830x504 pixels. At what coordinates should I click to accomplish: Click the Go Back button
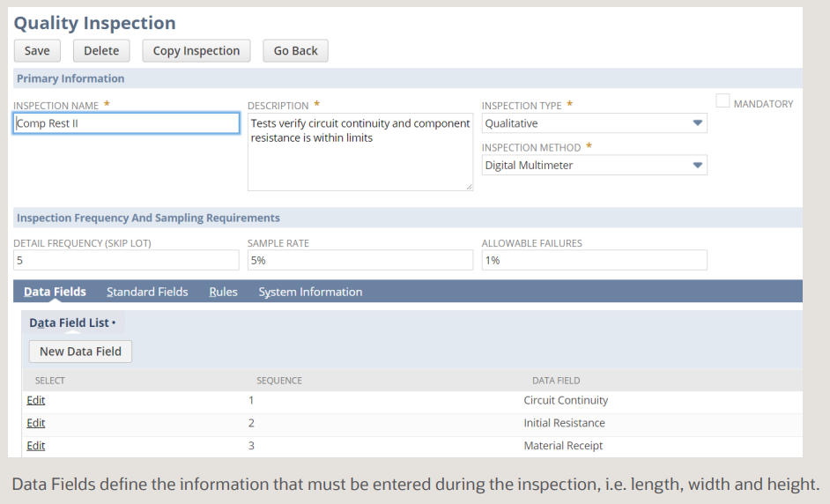(x=295, y=51)
